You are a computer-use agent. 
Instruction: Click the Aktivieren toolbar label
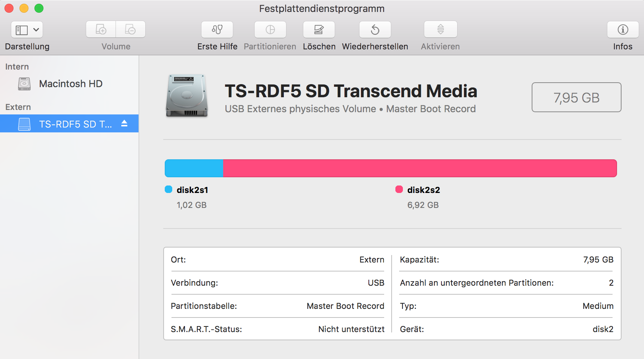click(440, 46)
